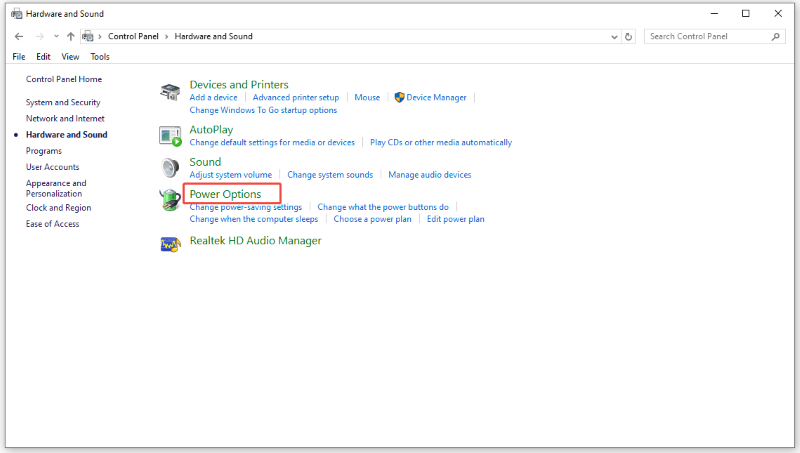Click Change system sounds
This screenshot has width=800, height=453.
[330, 175]
